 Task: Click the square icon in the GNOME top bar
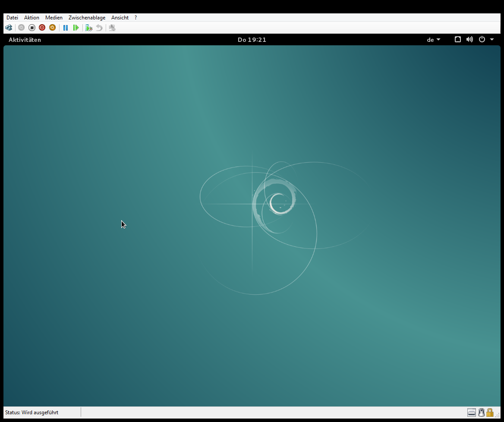coord(458,39)
